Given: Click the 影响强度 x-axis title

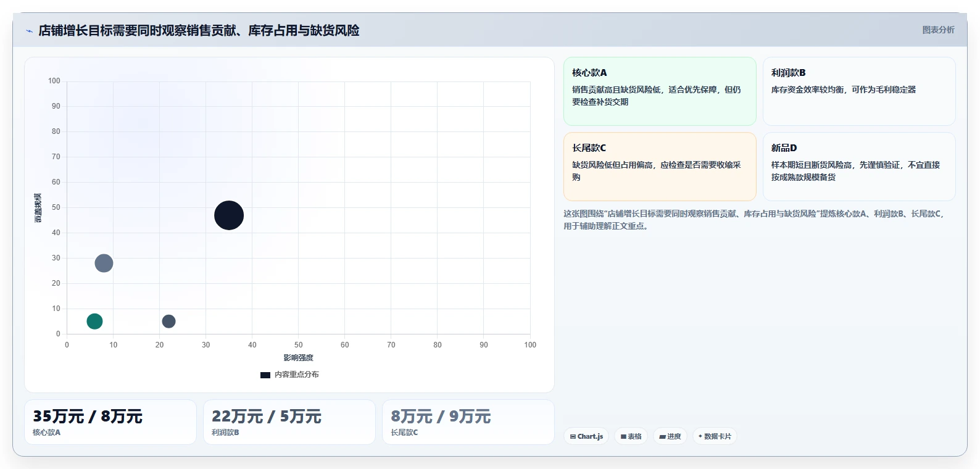Looking at the screenshot, I should (298, 358).
